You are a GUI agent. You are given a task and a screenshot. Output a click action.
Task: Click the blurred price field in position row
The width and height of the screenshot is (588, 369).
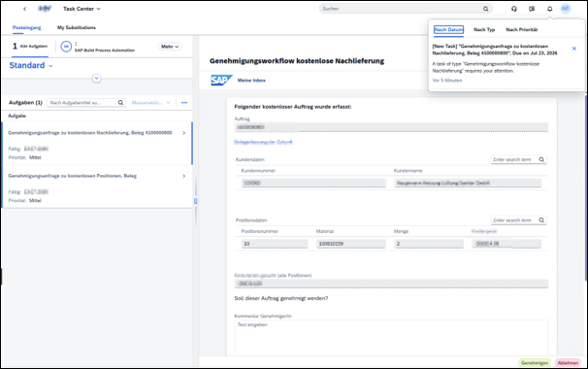[506, 244]
